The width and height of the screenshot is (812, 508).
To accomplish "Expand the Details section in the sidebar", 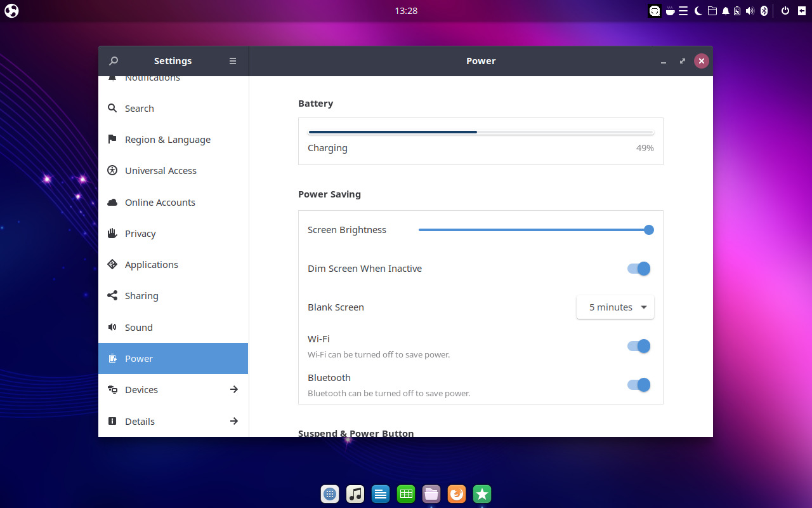I will 173,421.
